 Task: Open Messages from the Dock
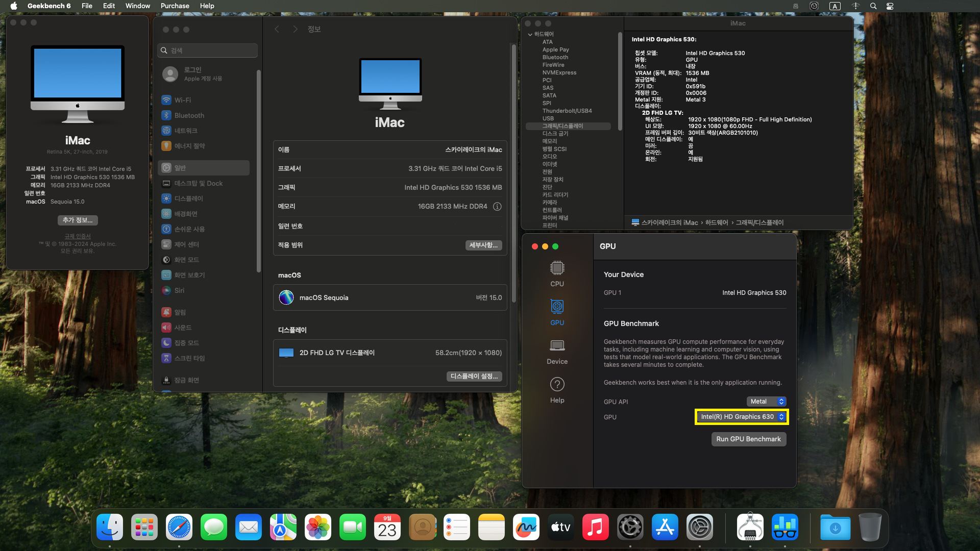[214, 527]
